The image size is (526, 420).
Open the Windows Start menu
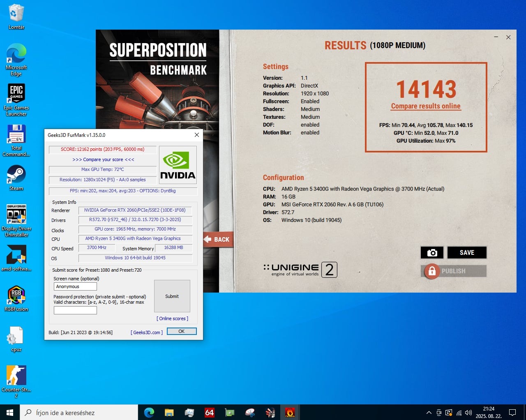pos(10,412)
